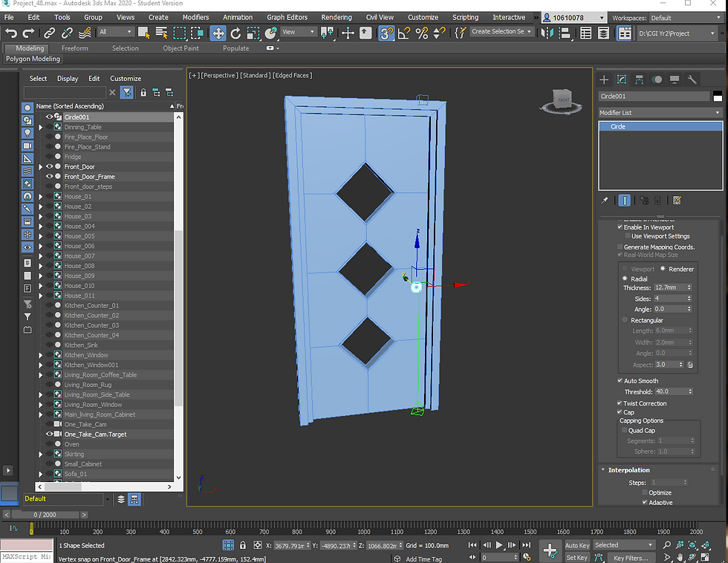Click the Polygon Modeling panel button

point(33,59)
